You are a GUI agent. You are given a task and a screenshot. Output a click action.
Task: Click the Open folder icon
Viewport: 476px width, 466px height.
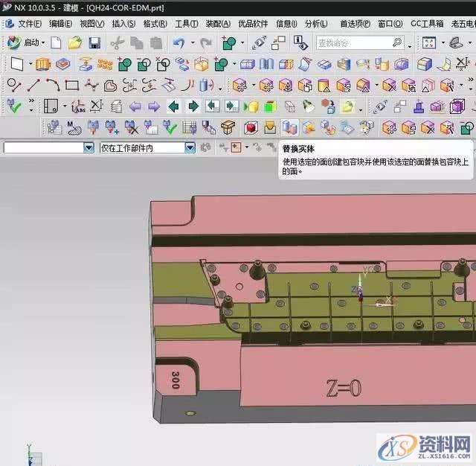(75, 43)
